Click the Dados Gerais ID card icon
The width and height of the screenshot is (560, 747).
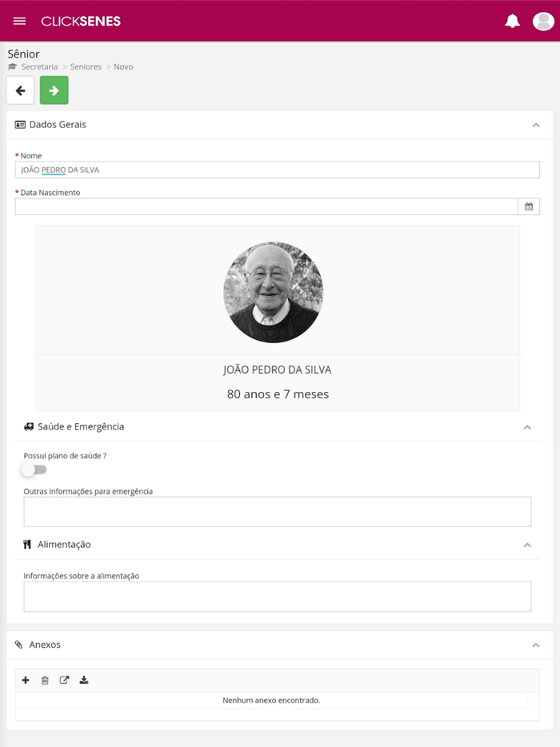pos(20,125)
